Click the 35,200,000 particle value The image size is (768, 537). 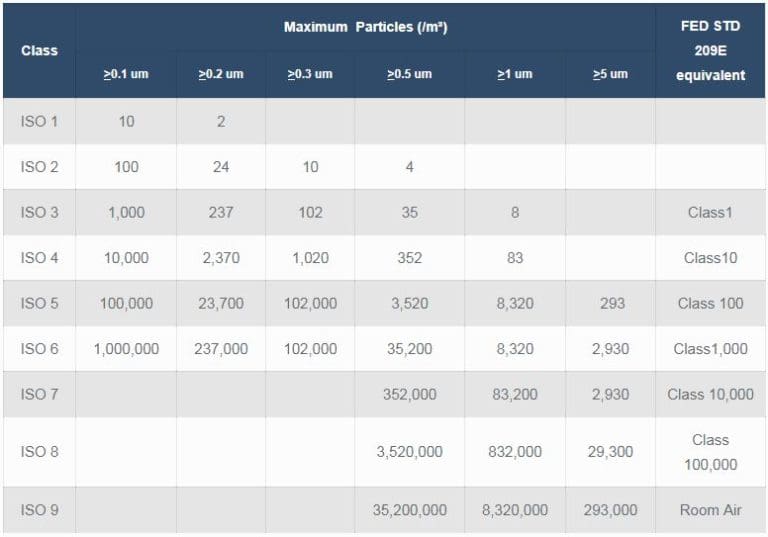point(409,510)
